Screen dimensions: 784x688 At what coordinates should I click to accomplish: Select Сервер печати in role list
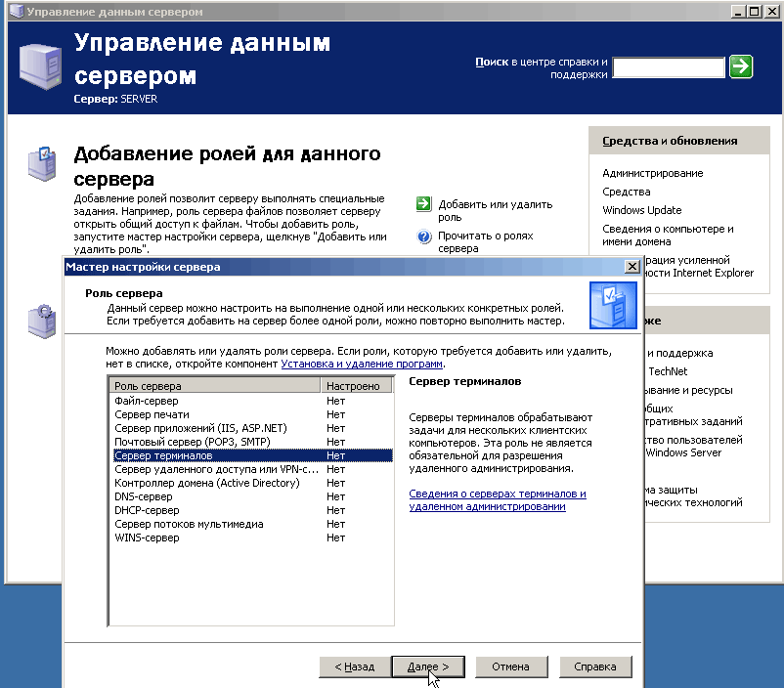[145, 414]
